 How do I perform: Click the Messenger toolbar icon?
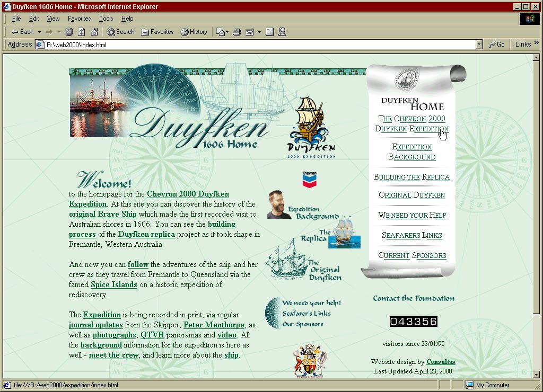tap(282, 32)
